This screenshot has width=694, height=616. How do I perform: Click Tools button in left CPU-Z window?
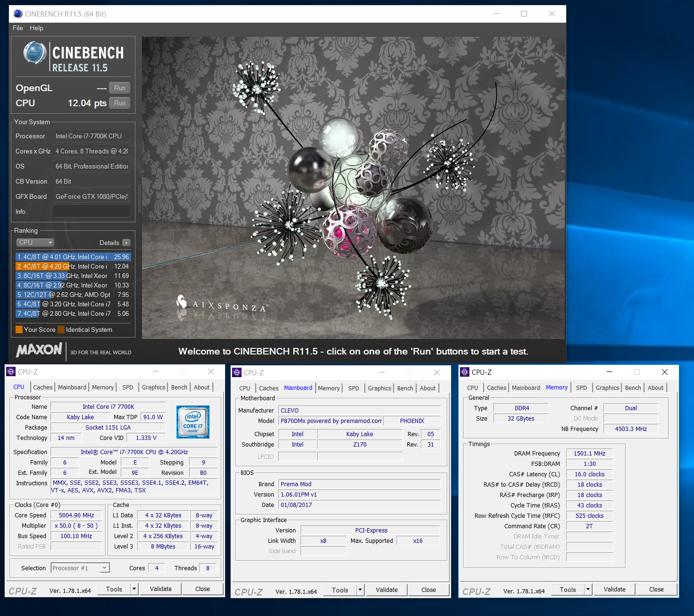pyautogui.click(x=114, y=589)
